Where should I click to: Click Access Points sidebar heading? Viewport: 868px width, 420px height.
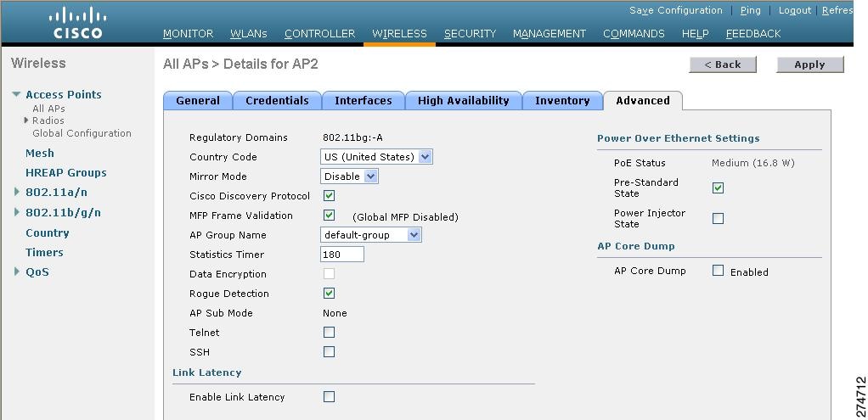pyautogui.click(x=64, y=95)
